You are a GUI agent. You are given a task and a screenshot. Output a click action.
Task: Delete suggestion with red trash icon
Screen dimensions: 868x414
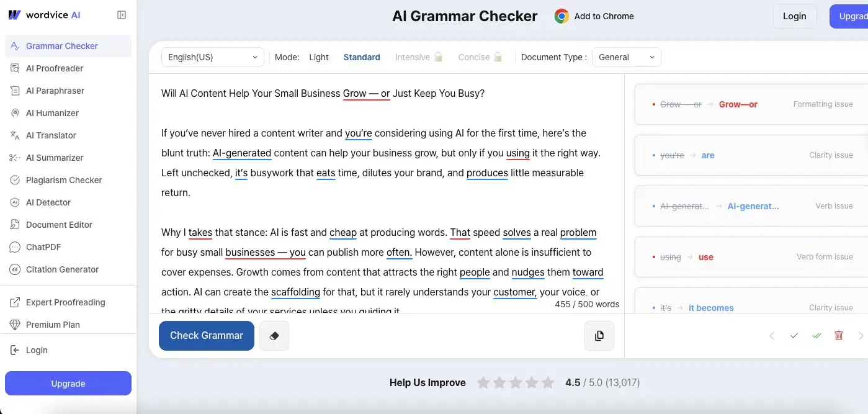839,336
